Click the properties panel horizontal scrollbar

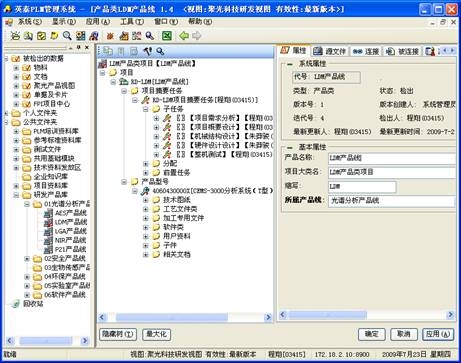pos(366,315)
